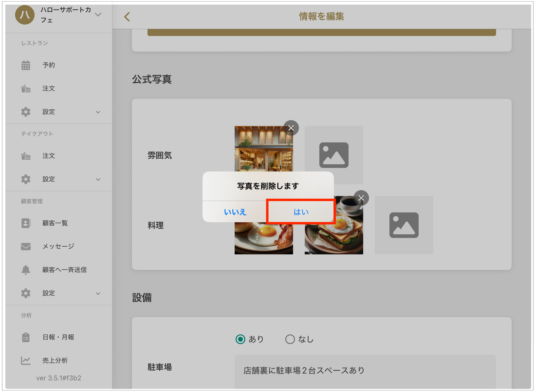The image size is (535, 392).
Task: Click the takeout 注文 food icon
Action: coord(26,156)
